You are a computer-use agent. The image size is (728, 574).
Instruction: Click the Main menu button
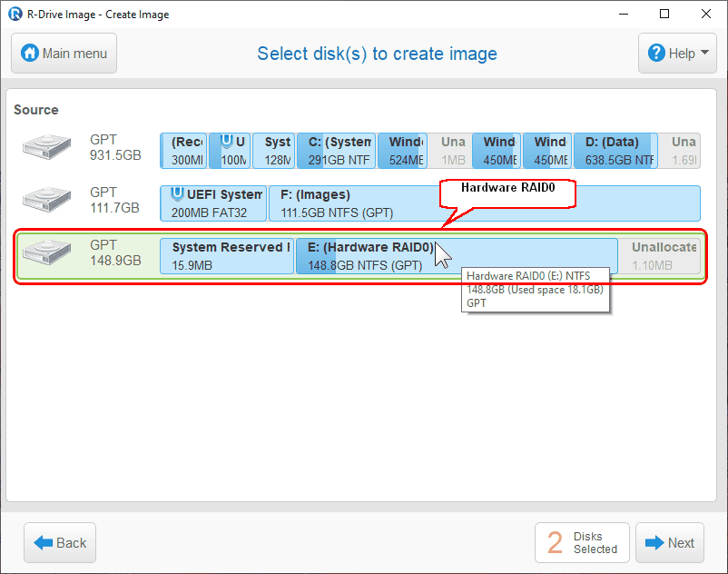(64, 54)
